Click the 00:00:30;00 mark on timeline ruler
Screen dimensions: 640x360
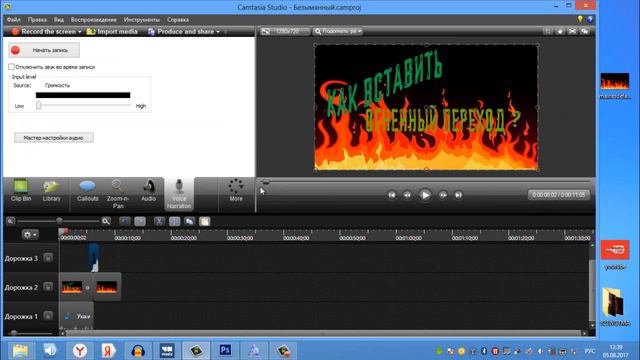(x=240, y=238)
